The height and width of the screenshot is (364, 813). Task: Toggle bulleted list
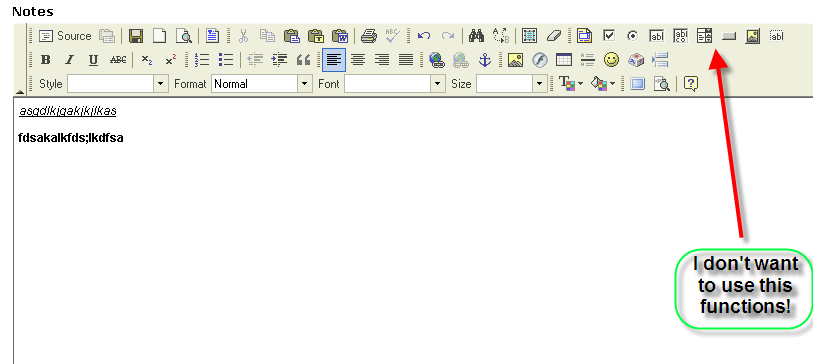coord(226,60)
